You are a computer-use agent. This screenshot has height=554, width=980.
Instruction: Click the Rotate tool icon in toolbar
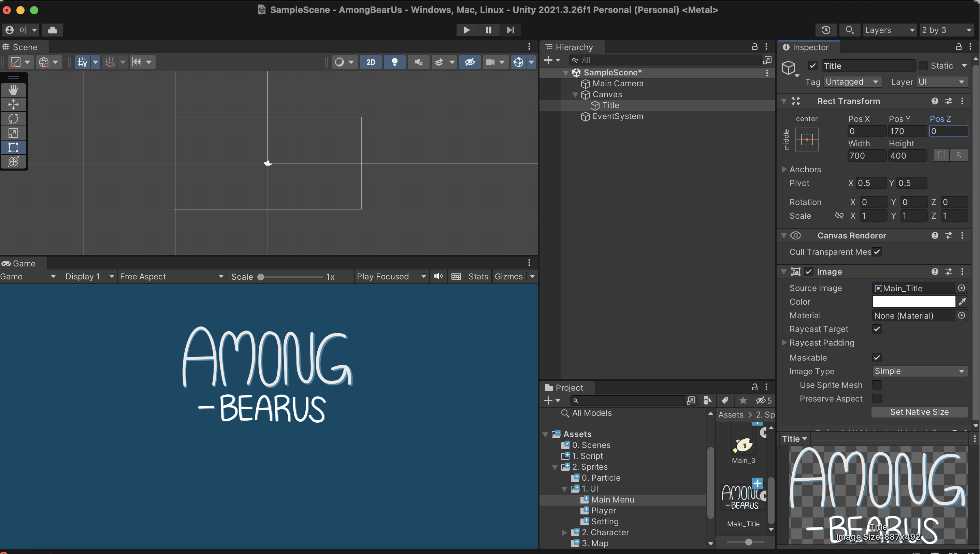pos(14,118)
